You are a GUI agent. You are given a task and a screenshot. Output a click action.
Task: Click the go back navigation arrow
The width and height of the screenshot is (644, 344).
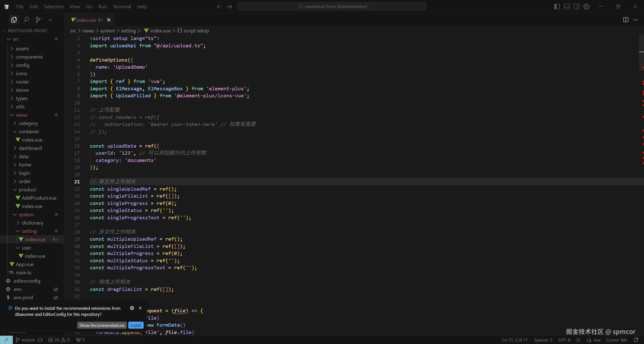point(219,7)
